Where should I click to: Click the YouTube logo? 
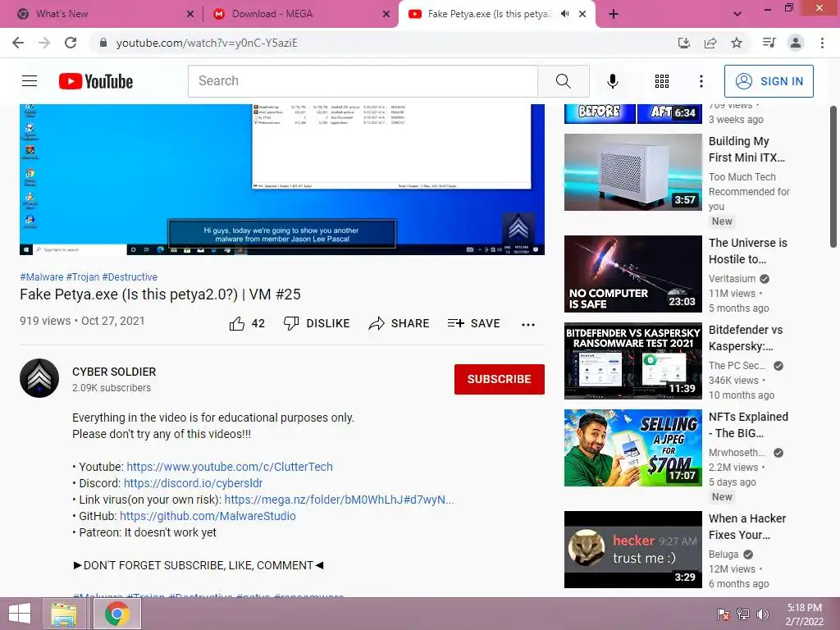click(x=96, y=81)
